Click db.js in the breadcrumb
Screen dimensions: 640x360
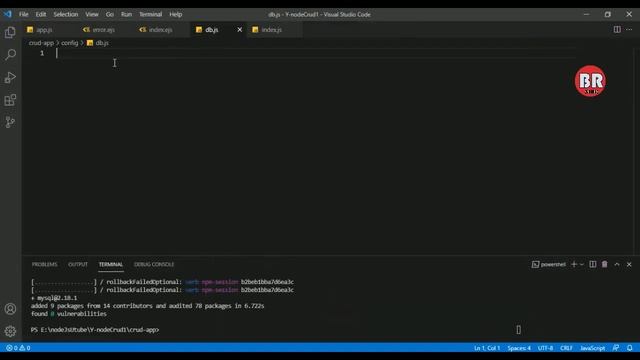tap(98, 43)
